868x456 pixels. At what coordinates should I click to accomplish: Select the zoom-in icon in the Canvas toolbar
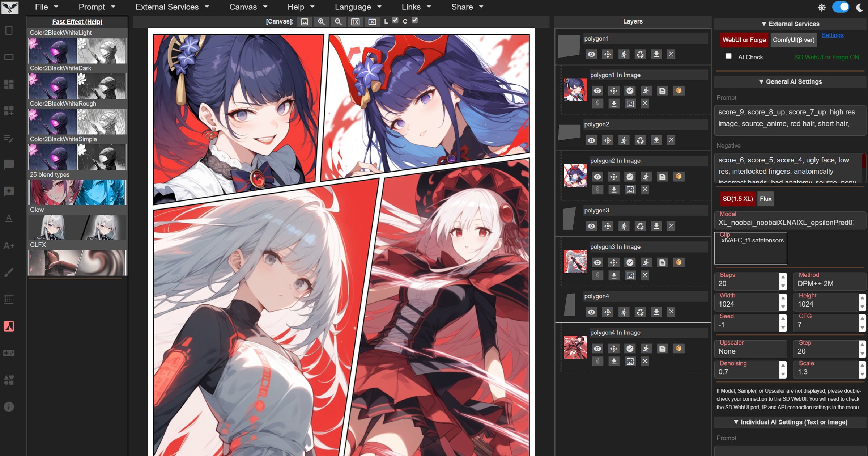point(320,22)
